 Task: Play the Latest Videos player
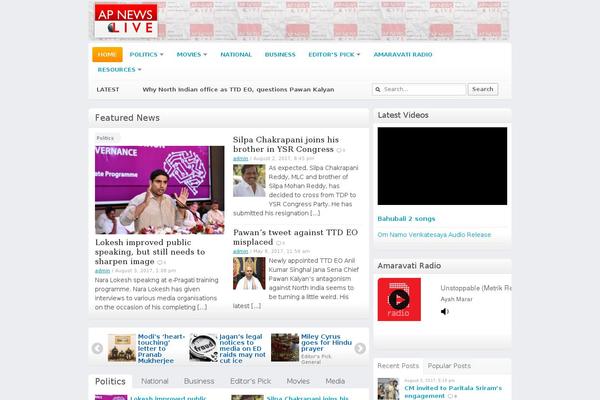tap(442, 166)
